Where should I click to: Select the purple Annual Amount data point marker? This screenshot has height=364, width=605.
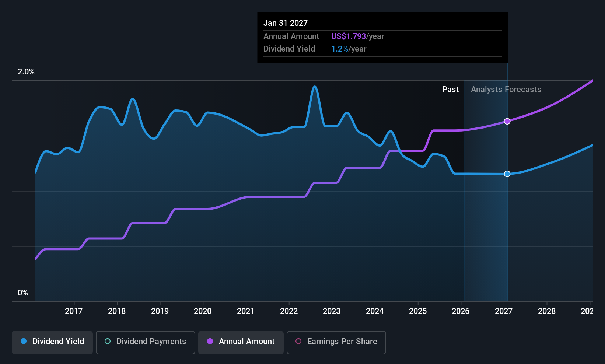pos(507,121)
